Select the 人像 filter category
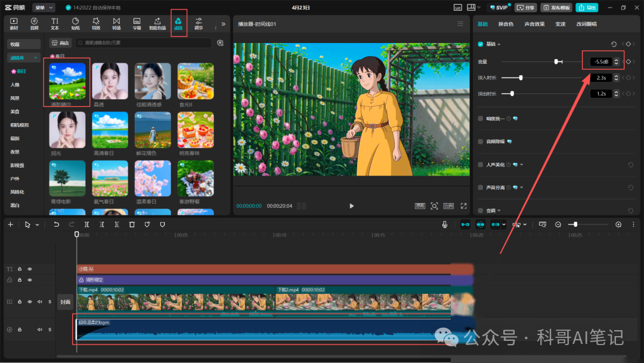Image resolution: width=644 pixels, height=363 pixels. pyautogui.click(x=15, y=85)
